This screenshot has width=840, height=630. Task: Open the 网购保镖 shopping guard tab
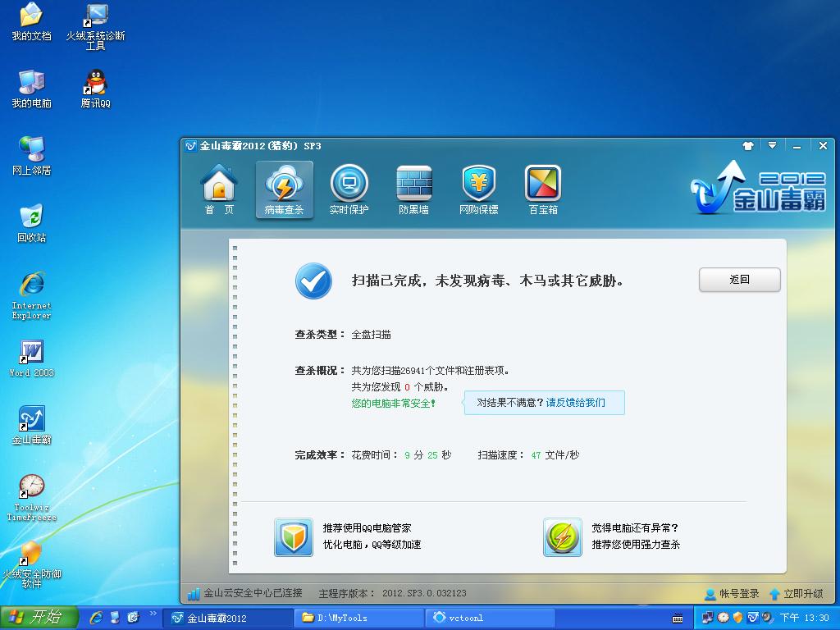478,190
